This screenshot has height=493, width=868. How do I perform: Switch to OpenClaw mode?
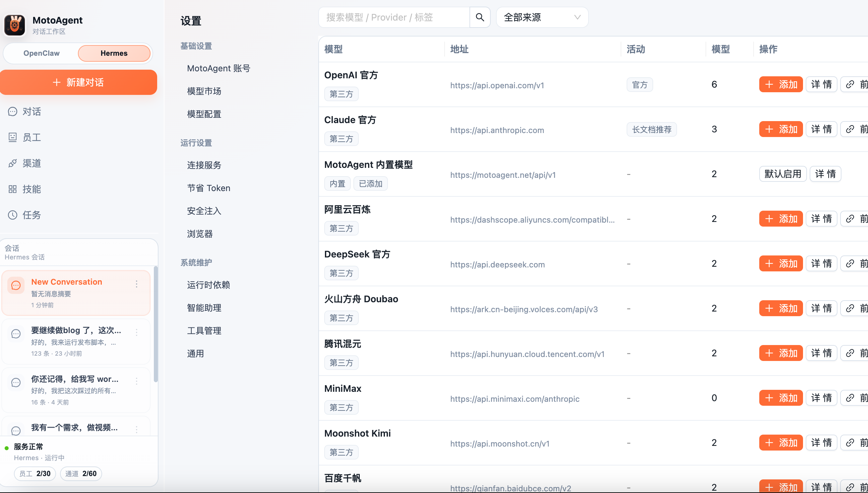click(41, 53)
